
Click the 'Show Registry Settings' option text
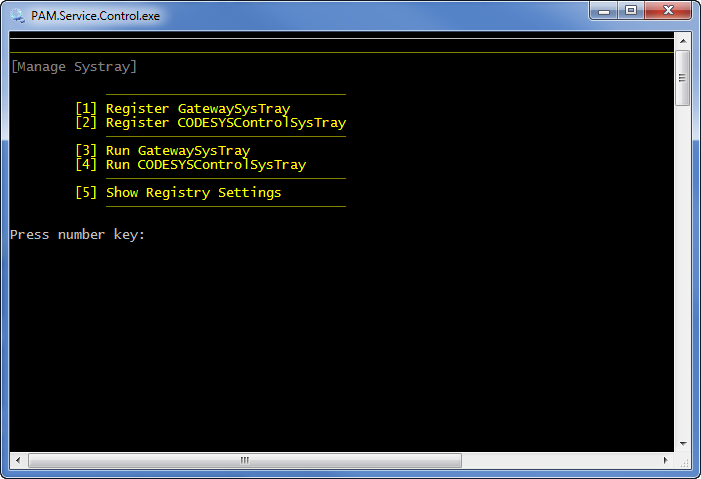click(x=194, y=193)
